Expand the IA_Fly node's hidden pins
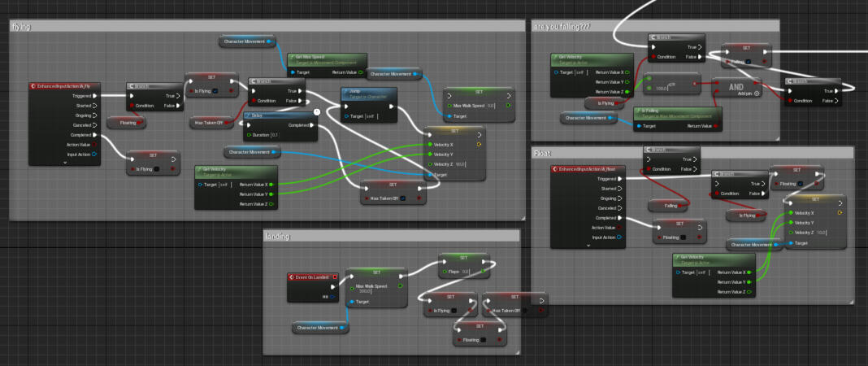868x366 pixels. coord(65,163)
